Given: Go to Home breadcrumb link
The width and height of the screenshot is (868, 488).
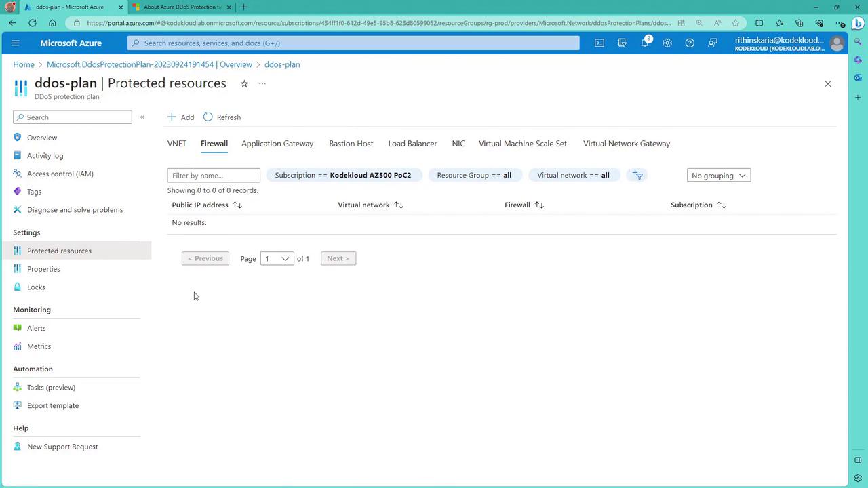Looking at the screenshot, I should click(24, 64).
